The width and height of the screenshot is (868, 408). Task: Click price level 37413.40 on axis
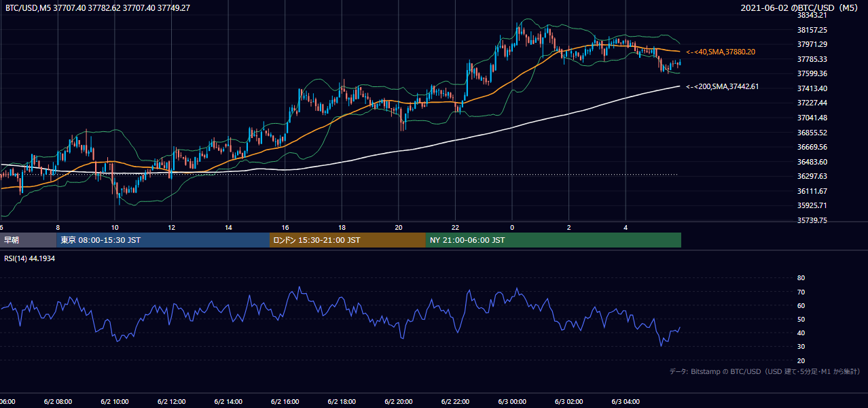(812, 88)
